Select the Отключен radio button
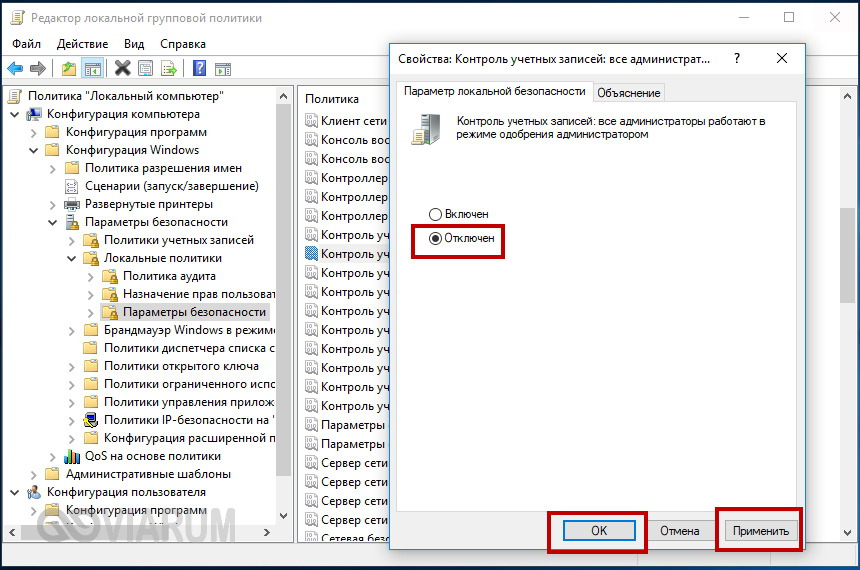 click(435, 239)
